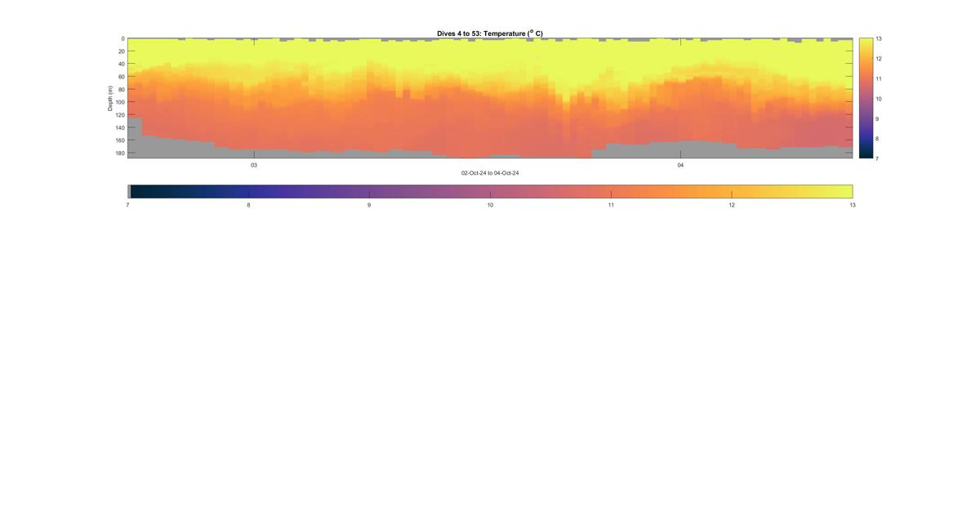
Task: Click the vertical colorbar label '10'
Action: (x=880, y=99)
